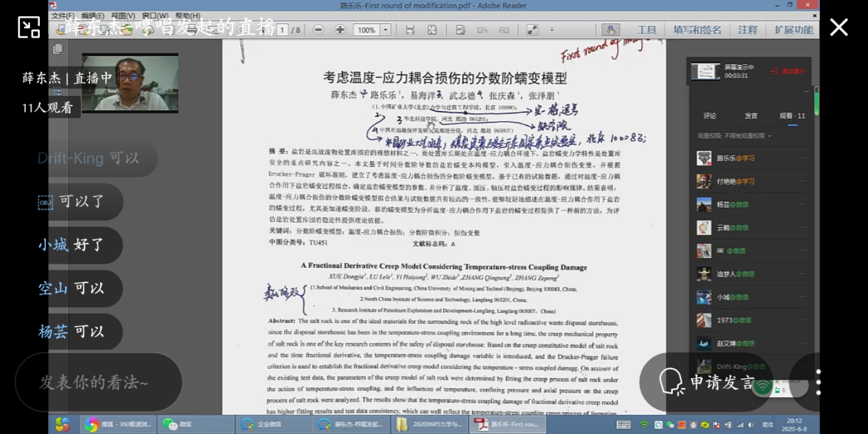Click the fit-width scrolling mode icon

(410, 30)
